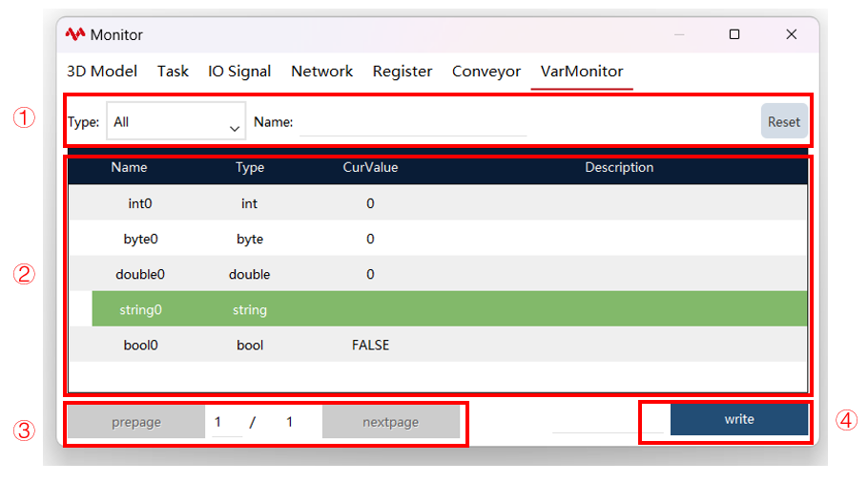Minimize the Monitor window
The width and height of the screenshot is (868, 483).
pyautogui.click(x=679, y=34)
